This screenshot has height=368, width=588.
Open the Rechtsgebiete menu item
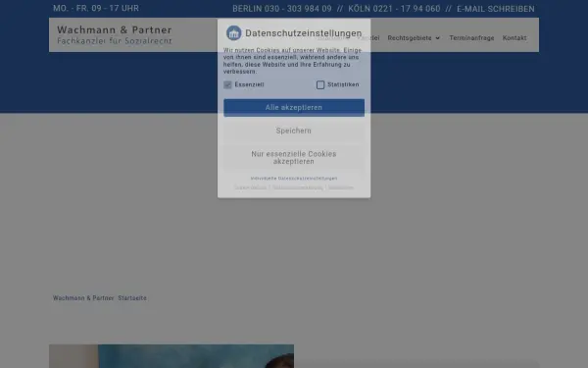click(x=410, y=38)
